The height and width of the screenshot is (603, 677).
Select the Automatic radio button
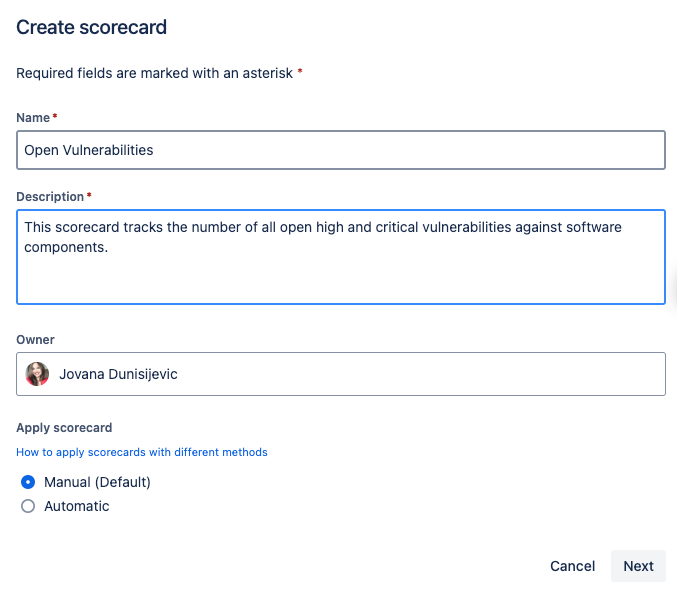28,506
